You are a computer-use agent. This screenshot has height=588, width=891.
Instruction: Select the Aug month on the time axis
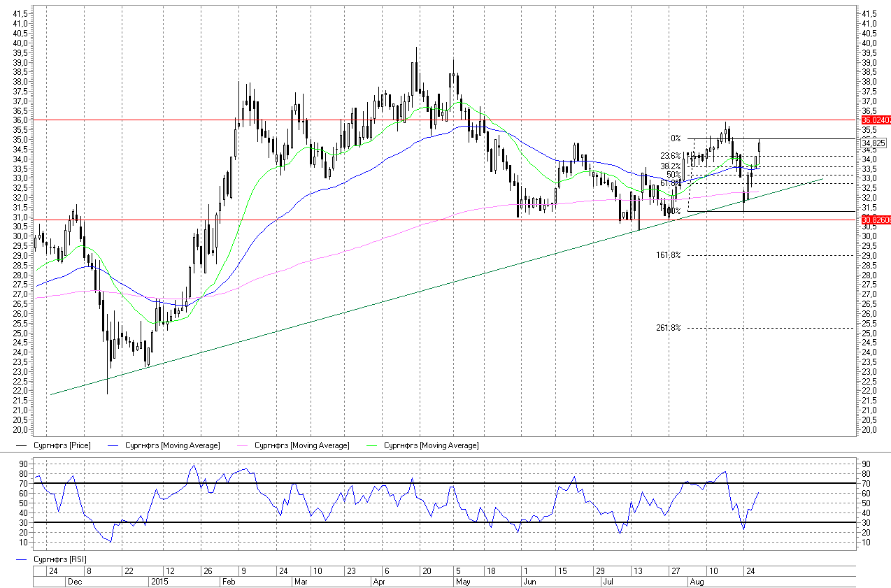click(x=697, y=581)
